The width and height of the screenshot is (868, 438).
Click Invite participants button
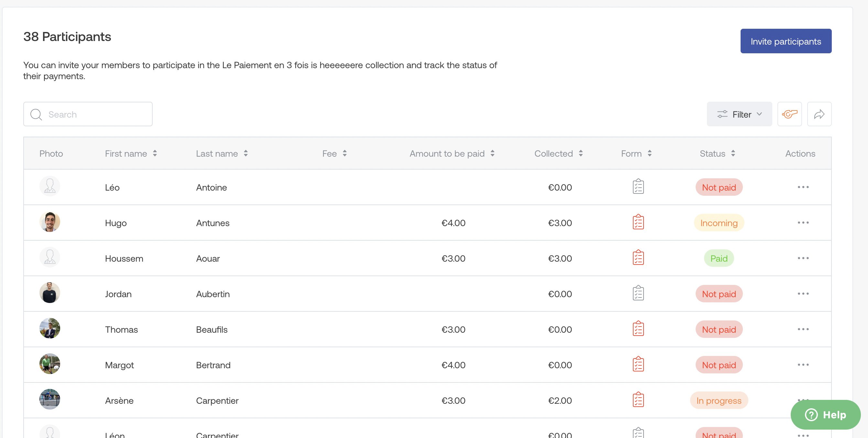[x=786, y=41]
